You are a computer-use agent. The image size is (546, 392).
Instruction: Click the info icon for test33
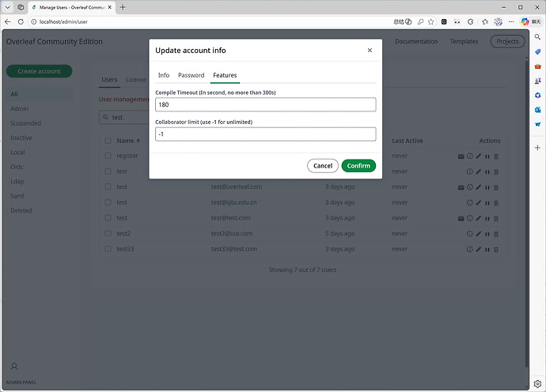pyautogui.click(x=470, y=250)
